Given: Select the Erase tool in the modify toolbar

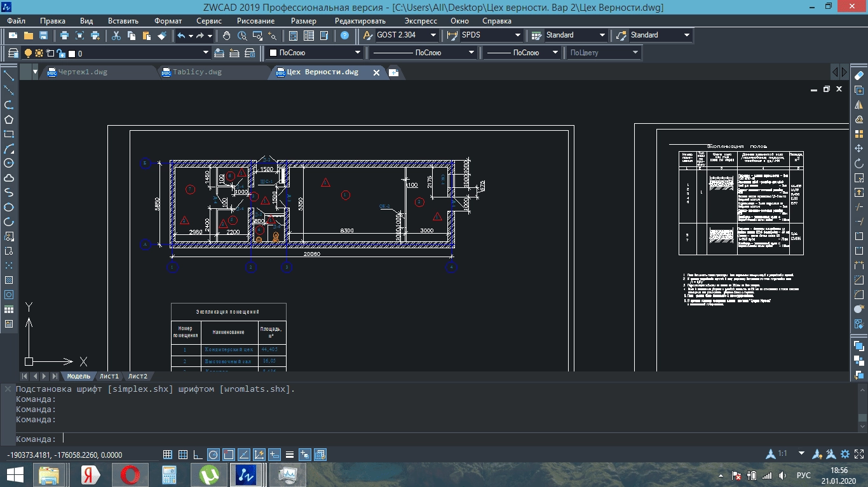Looking at the screenshot, I should coord(859,76).
